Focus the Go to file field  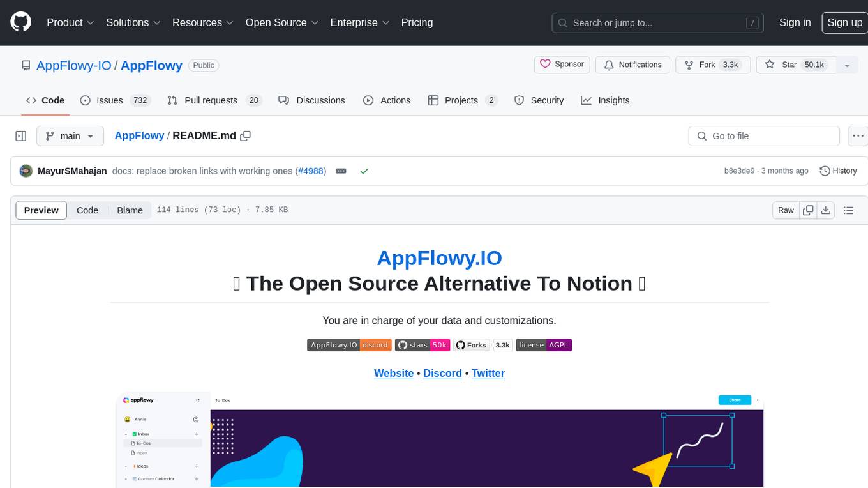pos(764,136)
